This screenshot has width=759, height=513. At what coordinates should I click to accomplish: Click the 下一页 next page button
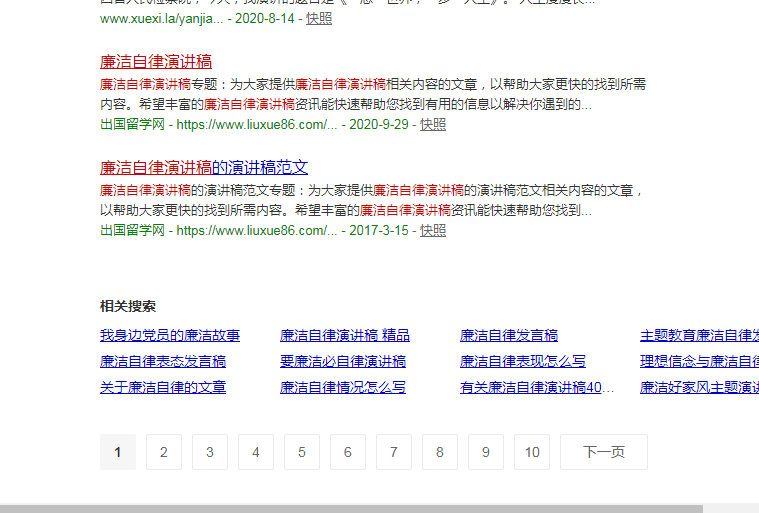[x=603, y=452]
